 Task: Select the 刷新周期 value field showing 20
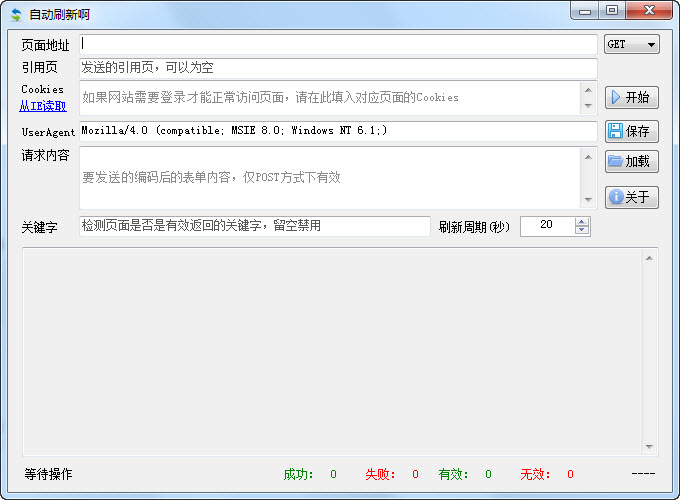click(547, 226)
